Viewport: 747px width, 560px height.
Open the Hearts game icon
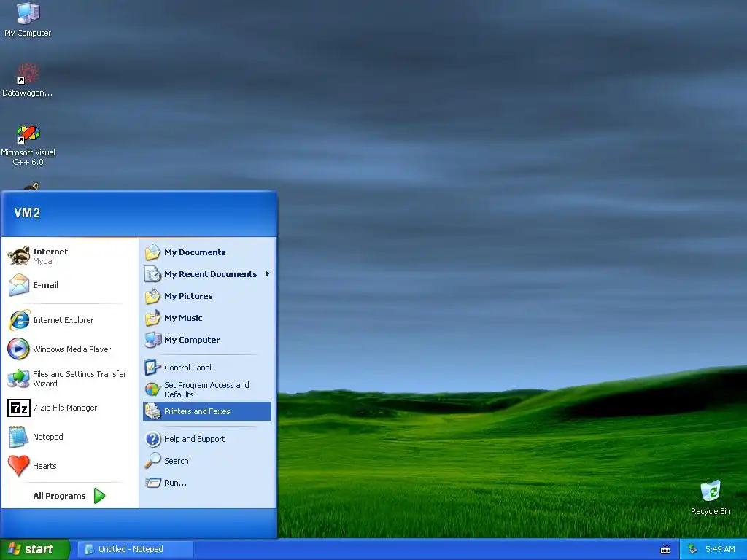coord(18,466)
